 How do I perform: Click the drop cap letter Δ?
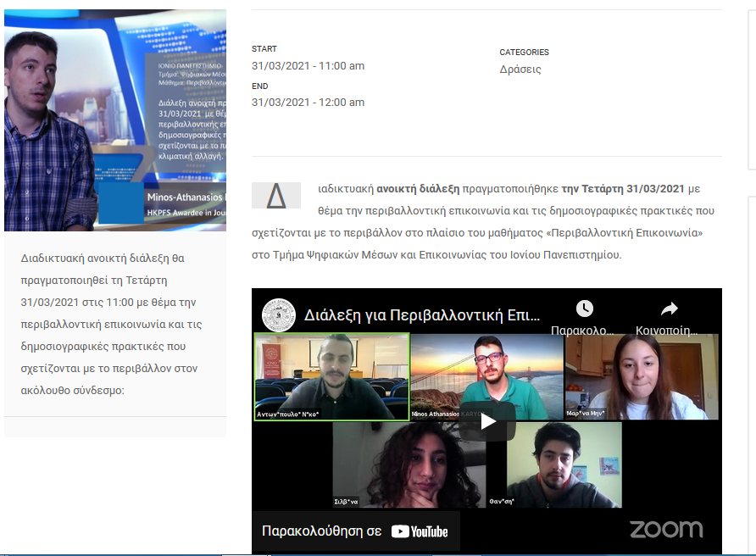point(275,196)
